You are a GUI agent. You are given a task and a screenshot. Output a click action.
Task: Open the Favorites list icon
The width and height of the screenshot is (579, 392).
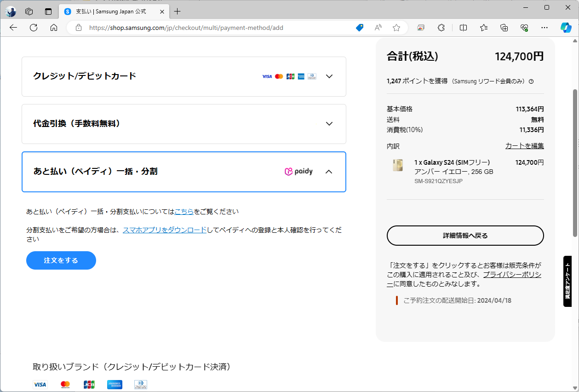[x=484, y=28]
